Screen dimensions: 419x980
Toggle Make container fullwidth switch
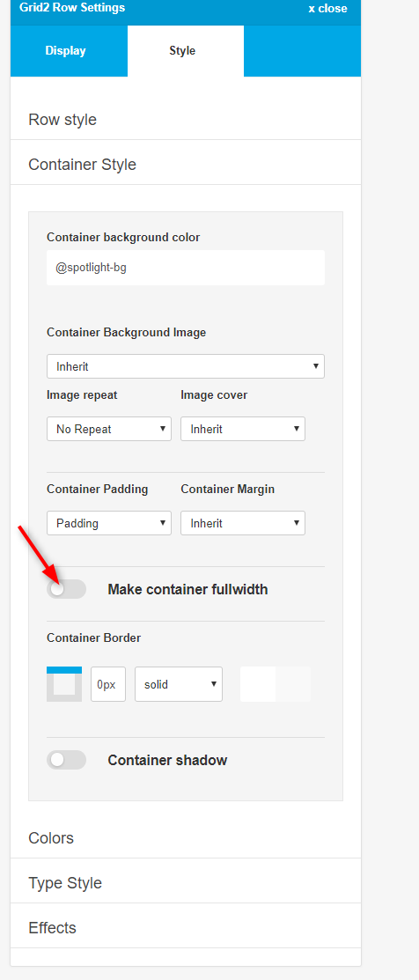click(66, 589)
